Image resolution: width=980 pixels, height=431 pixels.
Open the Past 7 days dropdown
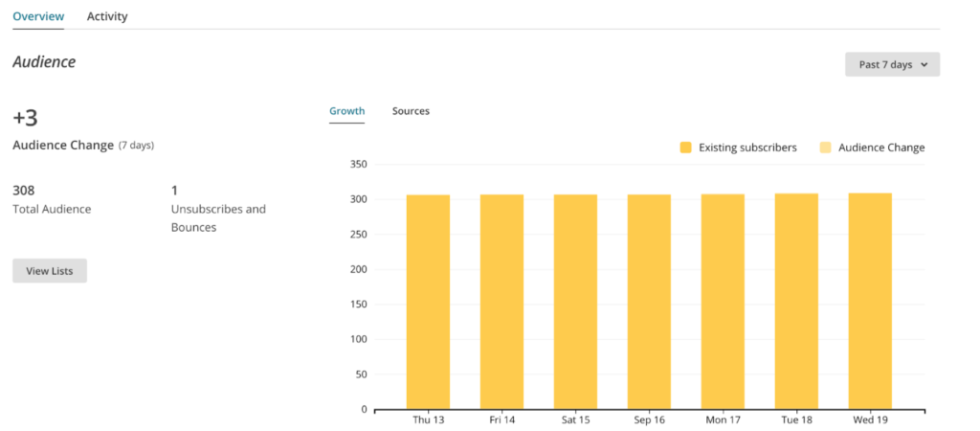tap(893, 64)
